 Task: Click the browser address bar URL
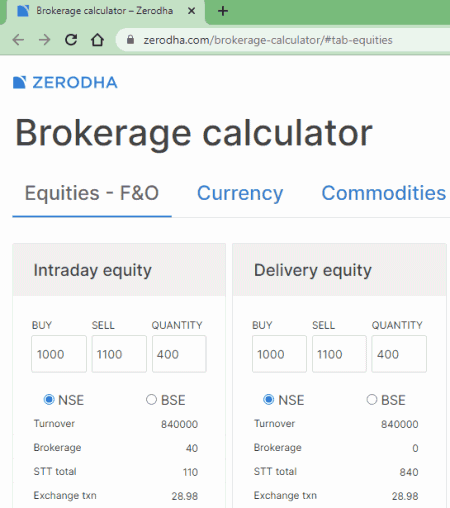[268, 40]
